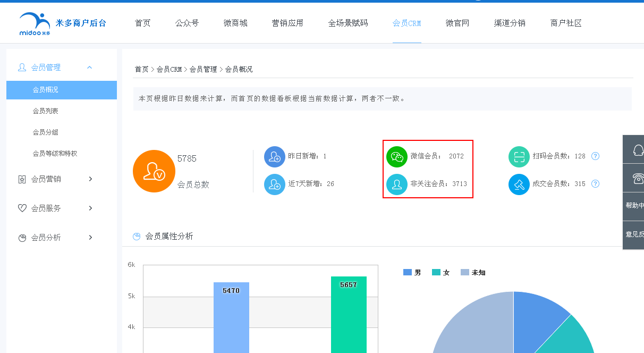Click the 会员管理 breadcrumb link
644x353 pixels.
point(203,70)
